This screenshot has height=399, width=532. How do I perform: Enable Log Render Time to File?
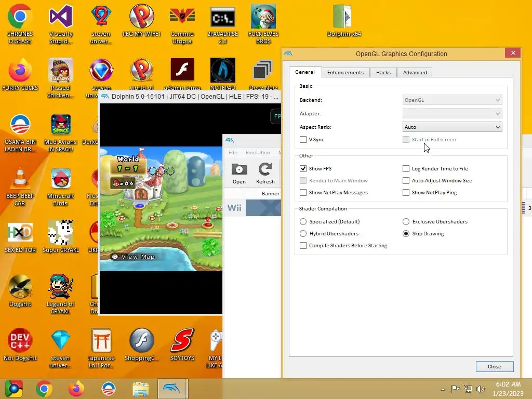406,169
